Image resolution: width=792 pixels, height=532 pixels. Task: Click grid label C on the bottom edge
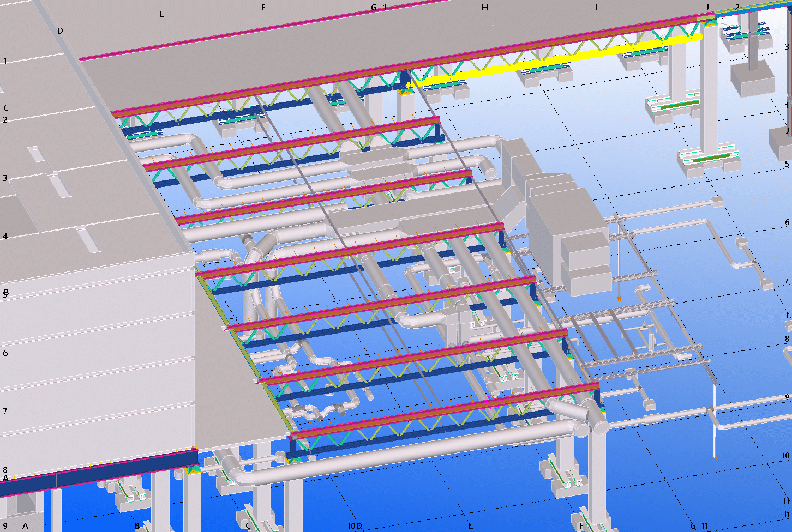[x=248, y=526]
